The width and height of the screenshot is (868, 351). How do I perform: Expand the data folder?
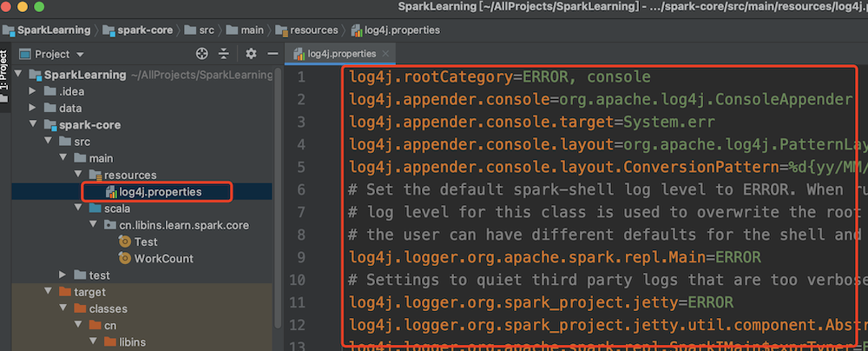34,108
